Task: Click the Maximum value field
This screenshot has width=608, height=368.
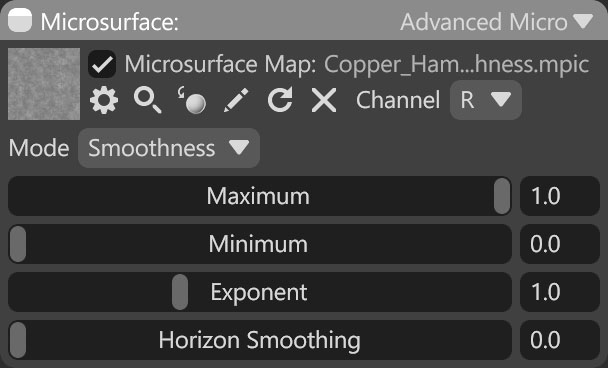Action: (560, 196)
